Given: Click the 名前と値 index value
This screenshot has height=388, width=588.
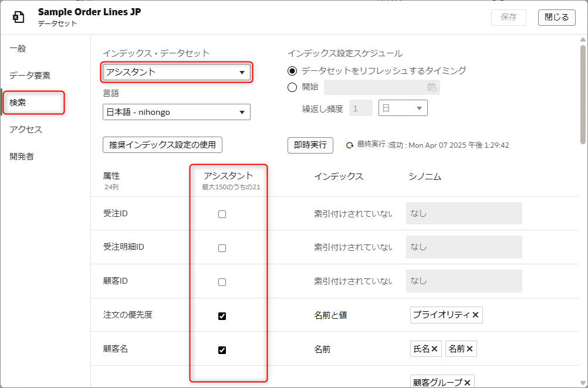Looking at the screenshot, I should 330,315.
